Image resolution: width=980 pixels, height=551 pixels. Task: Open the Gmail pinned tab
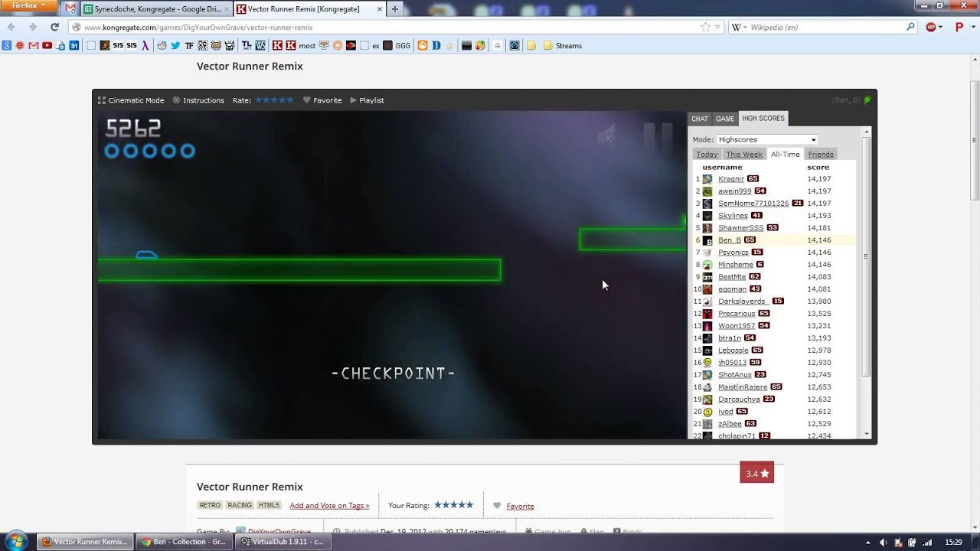click(x=70, y=9)
